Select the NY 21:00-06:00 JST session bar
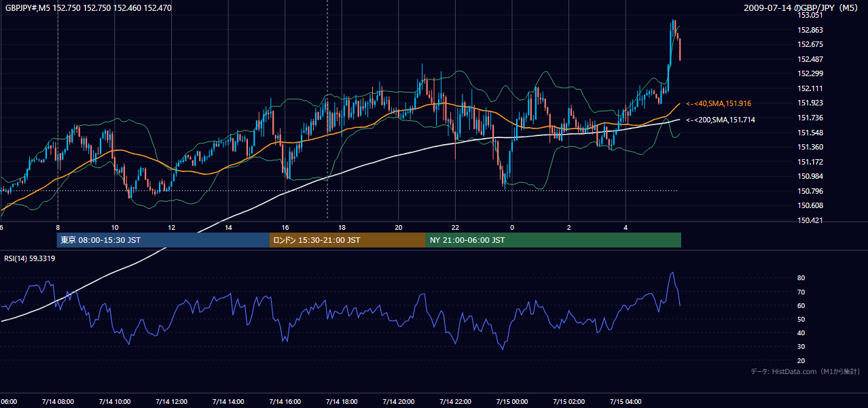The image size is (868, 408). (x=554, y=240)
